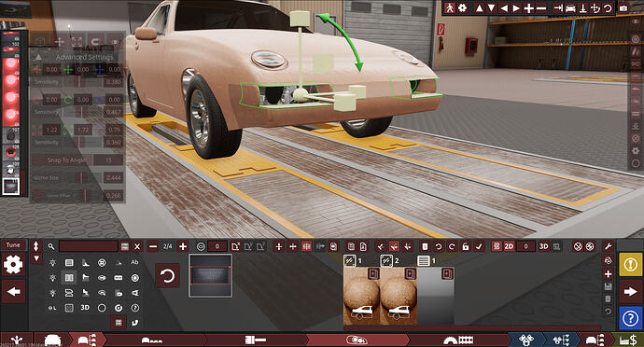
Task: Open the factory costs dollar tab
Action: click(x=629, y=340)
